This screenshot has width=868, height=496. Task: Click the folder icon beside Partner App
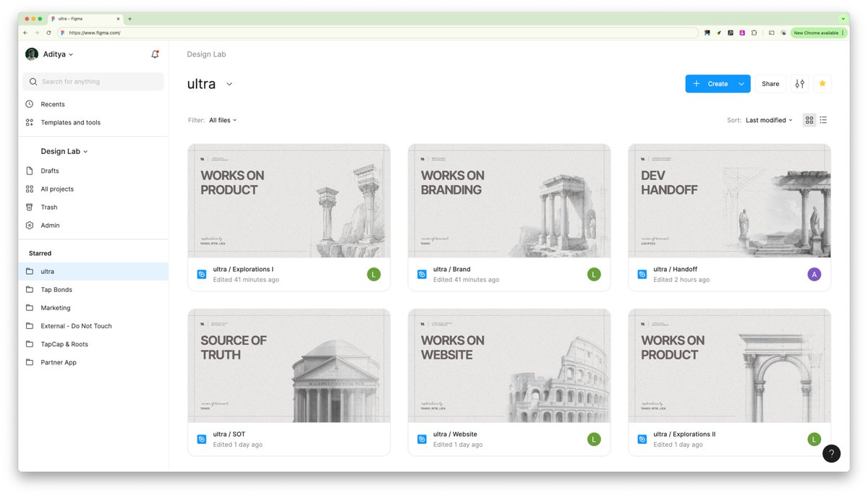(x=30, y=362)
